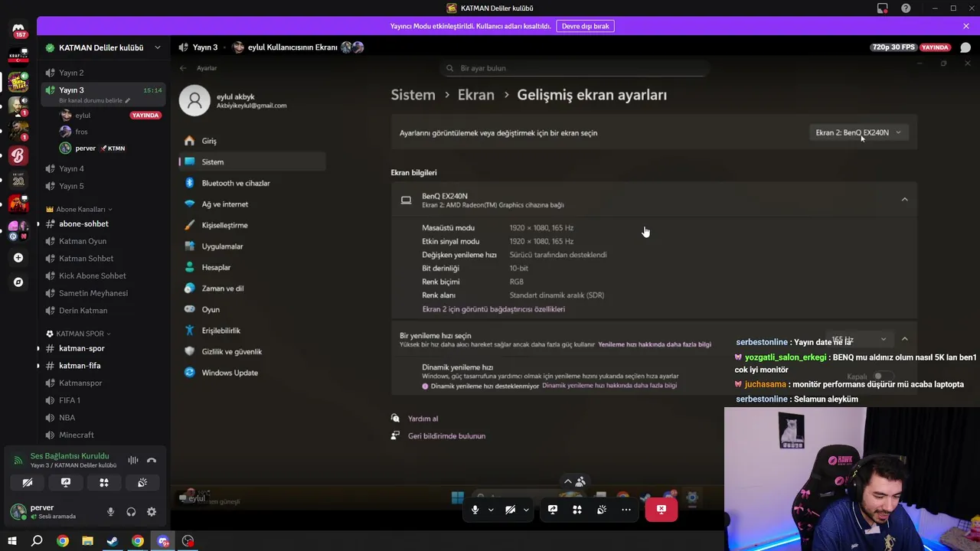Click Ekran 2 için görüntü bağdaştırıcısı özellikleri
The height and width of the screenshot is (551, 980).
click(494, 309)
